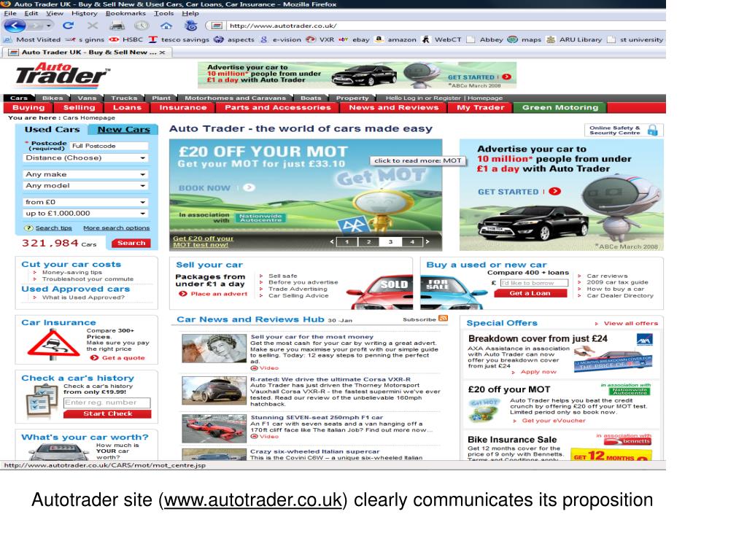Image resolution: width=747 pixels, height=560 pixels.
Task: Click the RSS Subscribe feed icon
Action: tap(443, 319)
